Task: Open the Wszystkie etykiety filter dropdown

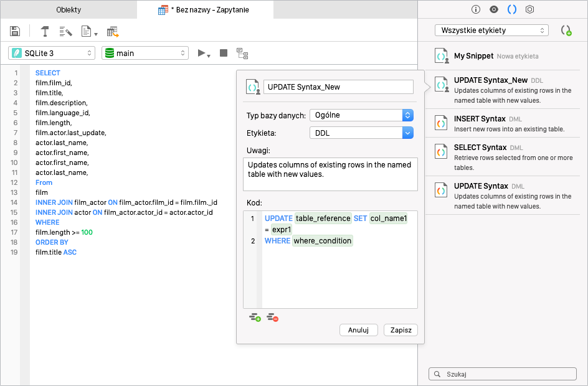Action: tap(491, 31)
